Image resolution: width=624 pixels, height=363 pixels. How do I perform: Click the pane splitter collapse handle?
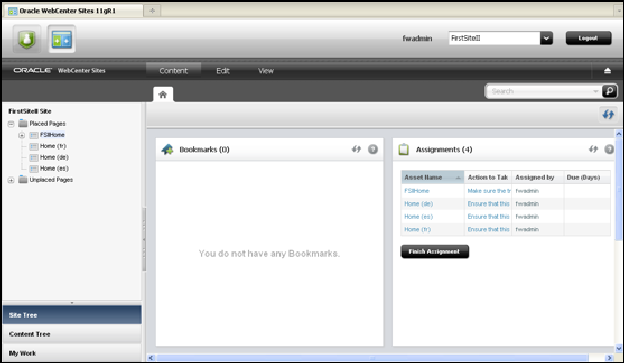[144, 240]
